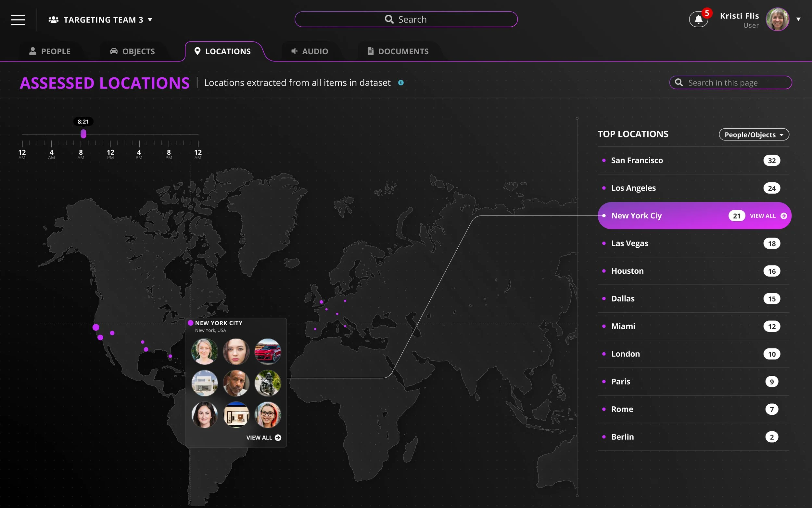Image resolution: width=812 pixels, height=508 pixels.
Task: Click the arrow icon in popup View All
Action: (x=278, y=437)
